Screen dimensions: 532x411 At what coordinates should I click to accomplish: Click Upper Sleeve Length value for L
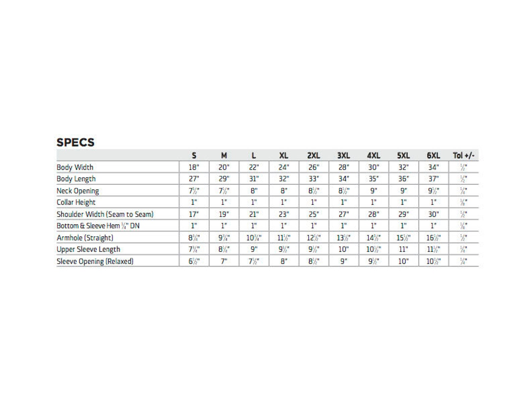coord(254,249)
